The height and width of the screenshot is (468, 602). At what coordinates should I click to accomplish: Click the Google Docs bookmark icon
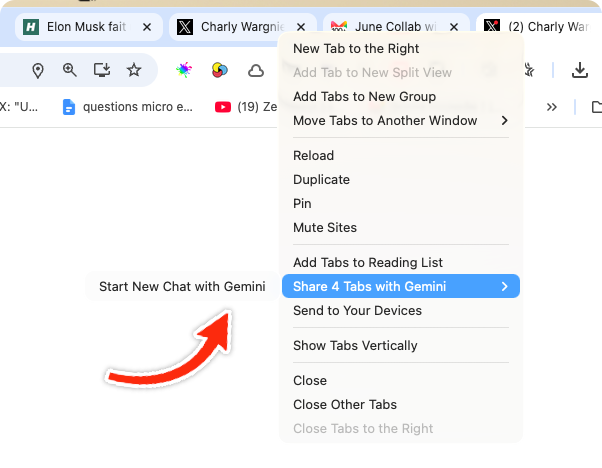pyautogui.click(x=69, y=107)
